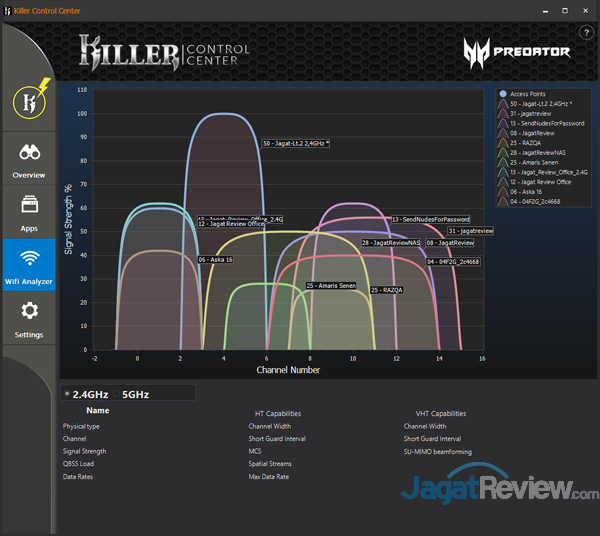This screenshot has width=600, height=536.
Task: Select the 5GHz radio button
Action: pos(116,394)
